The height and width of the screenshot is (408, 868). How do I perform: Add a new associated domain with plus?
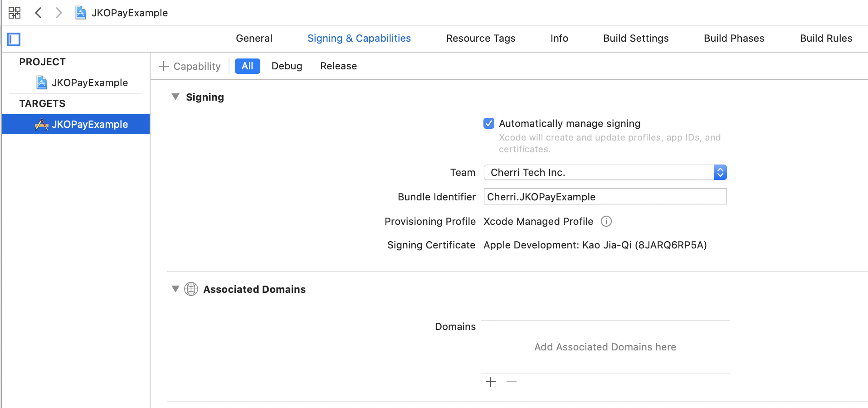click(x=491, y=382)
